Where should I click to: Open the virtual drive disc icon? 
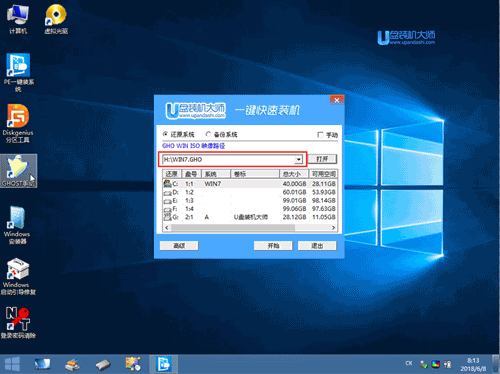(56, 19)
